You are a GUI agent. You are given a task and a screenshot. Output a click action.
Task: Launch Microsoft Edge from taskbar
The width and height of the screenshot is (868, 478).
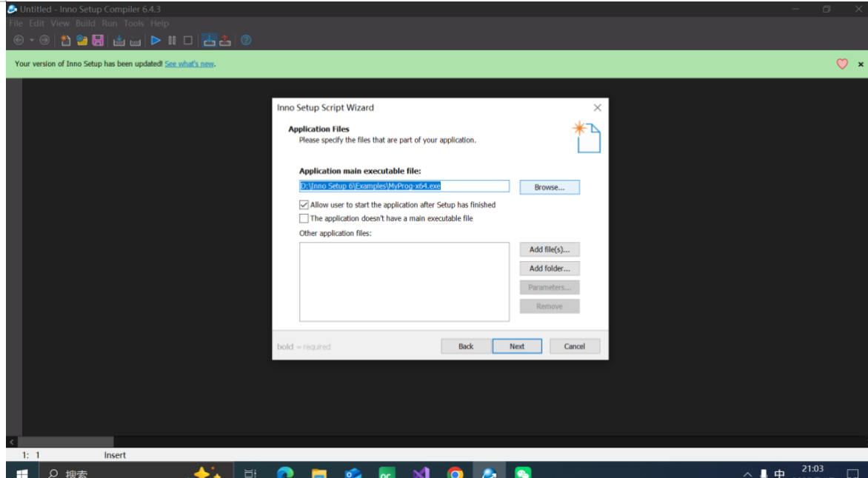[x=284, y=473]
